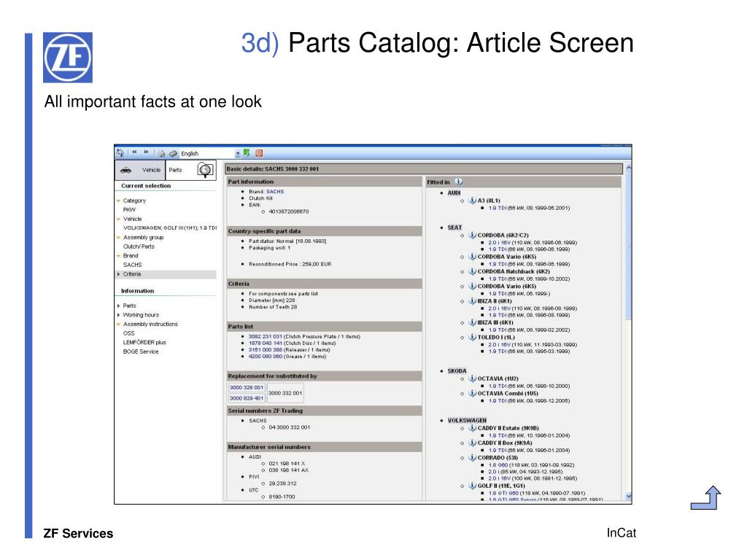Collapse the Brand selection node
This screenshot has height=560, width=747.
118,256
